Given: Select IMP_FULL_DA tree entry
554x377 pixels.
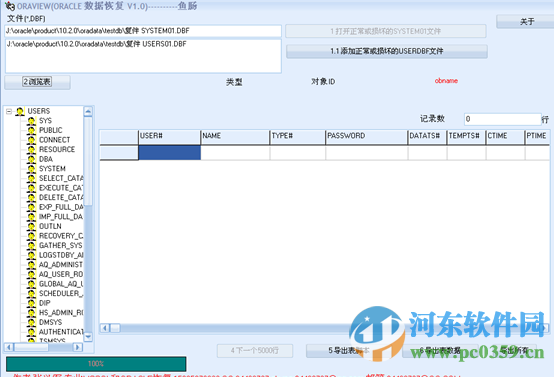Looking at the screenshot, I should pyautogui.click(x=61, y=216).
